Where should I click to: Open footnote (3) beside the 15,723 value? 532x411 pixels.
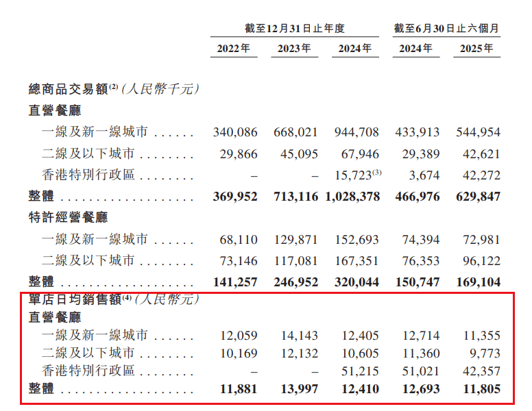click(377, 172)
